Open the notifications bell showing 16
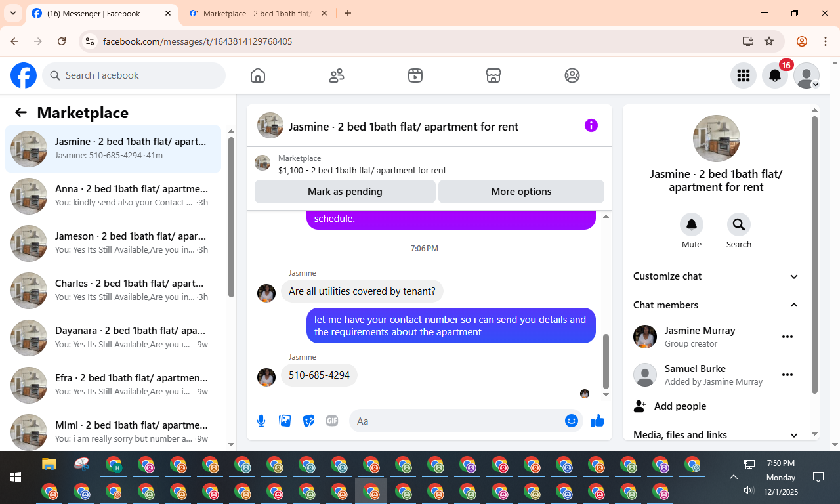840x504 pixels. [x=775, y=75]
